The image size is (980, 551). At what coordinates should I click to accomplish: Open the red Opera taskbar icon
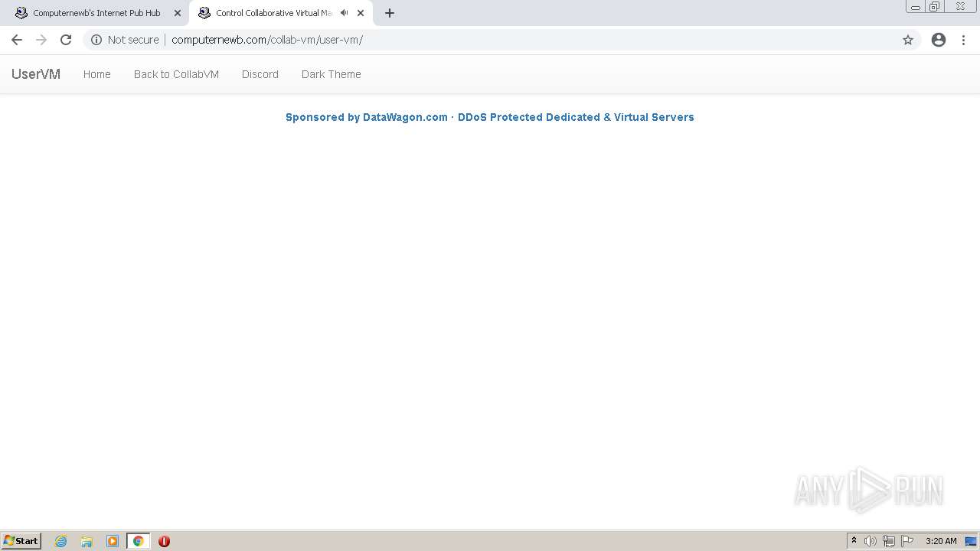164,541
